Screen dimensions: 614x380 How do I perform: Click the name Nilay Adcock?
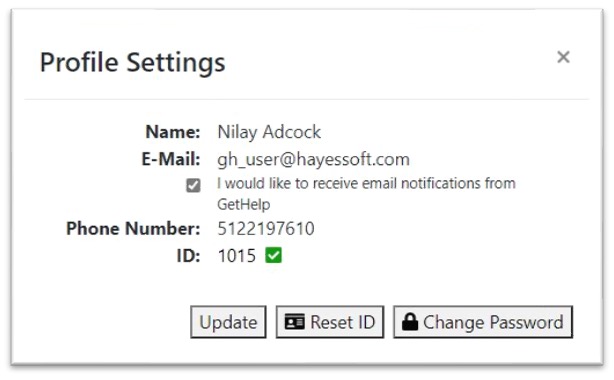[269, 132]
